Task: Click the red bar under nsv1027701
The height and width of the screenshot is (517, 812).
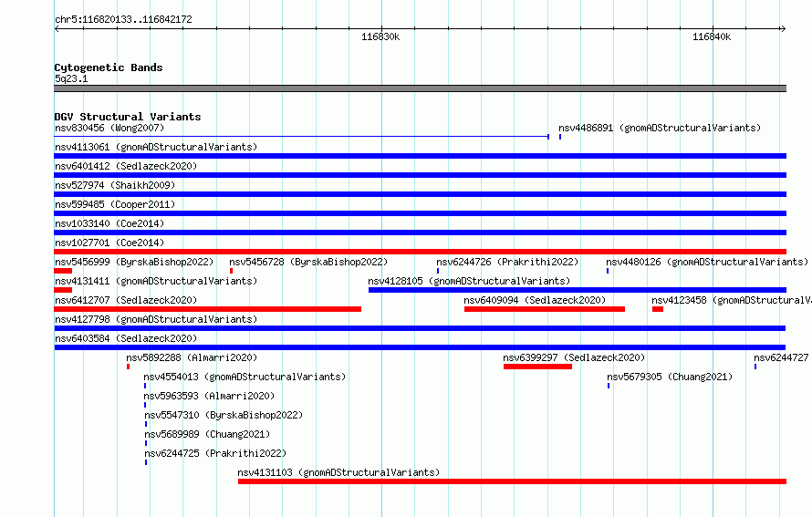Action: pyautogui.click(x=420, y=252)
